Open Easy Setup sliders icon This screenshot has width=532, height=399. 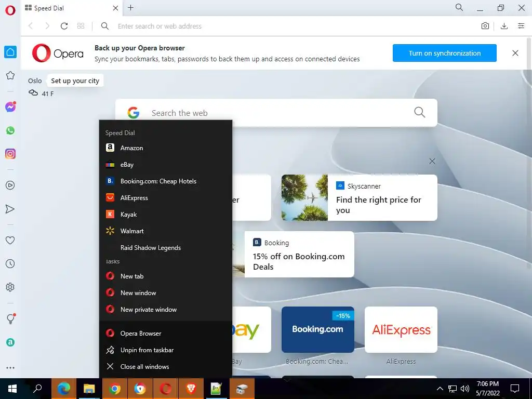click(521, 26)
